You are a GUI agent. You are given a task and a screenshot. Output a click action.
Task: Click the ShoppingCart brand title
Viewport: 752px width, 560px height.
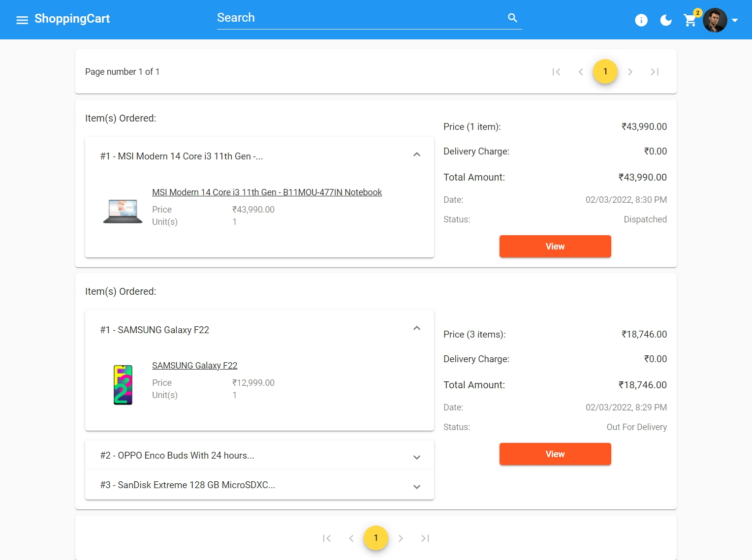(x=72, y=19)
